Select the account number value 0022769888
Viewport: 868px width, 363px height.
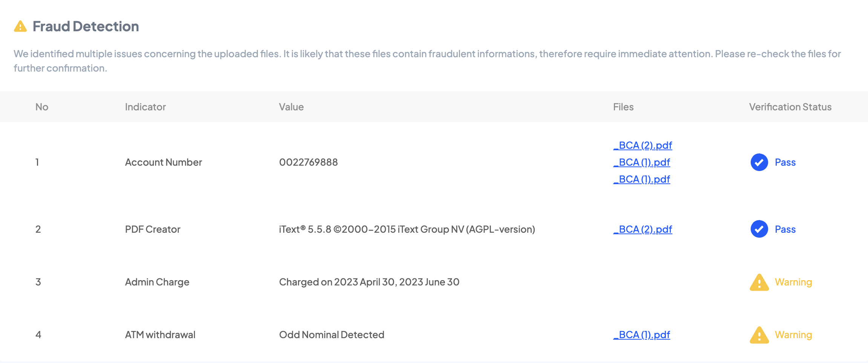click(x=308, y=162)
